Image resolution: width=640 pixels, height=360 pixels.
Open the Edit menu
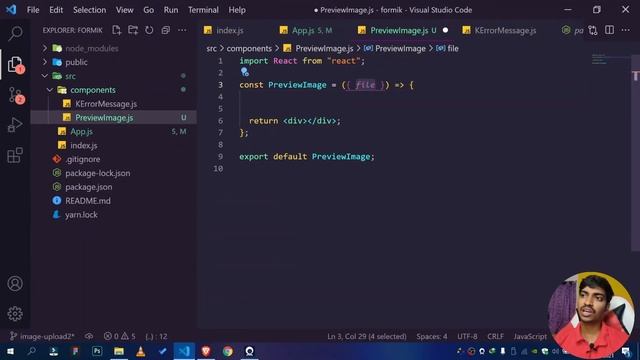click(x=56, y=10)
